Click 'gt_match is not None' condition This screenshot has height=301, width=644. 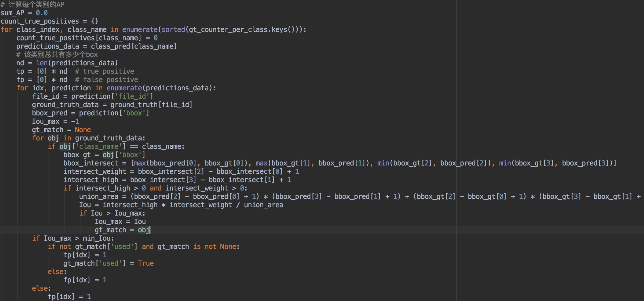[x=197, y=246]
